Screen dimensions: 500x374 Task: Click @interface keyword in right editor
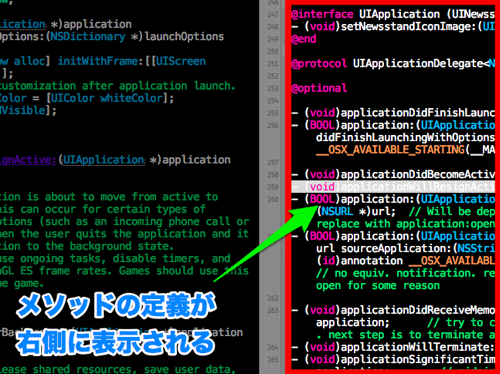click(322, 14)
